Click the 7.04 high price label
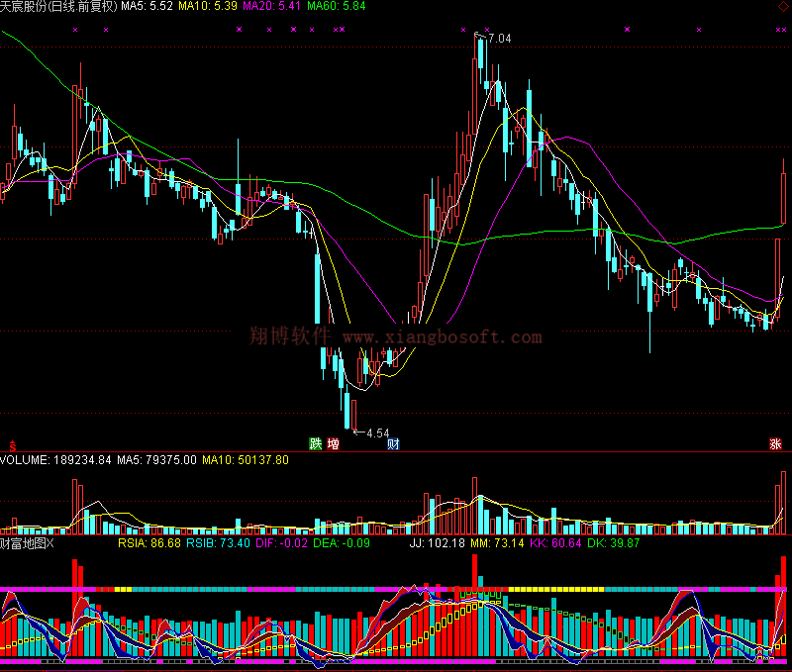The image size is (792, 672). tap(500, 39)
